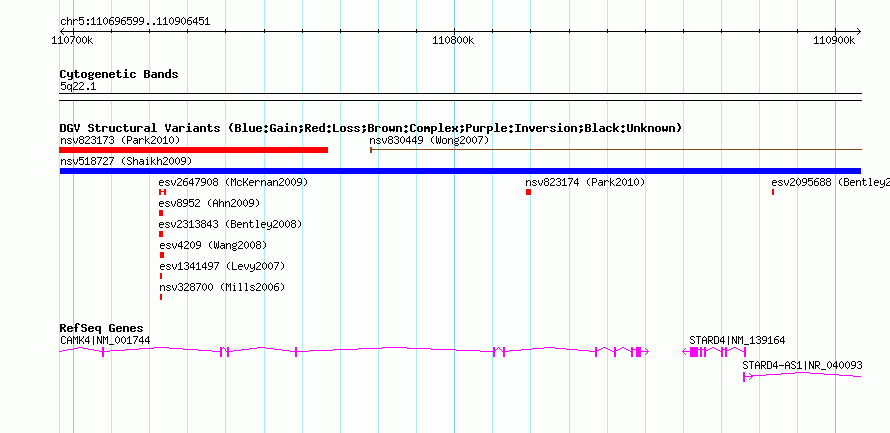Viewport: 890px width, 433px height.
Task: Select the red marker under esv1341497
Action: [x=161, y=276]
